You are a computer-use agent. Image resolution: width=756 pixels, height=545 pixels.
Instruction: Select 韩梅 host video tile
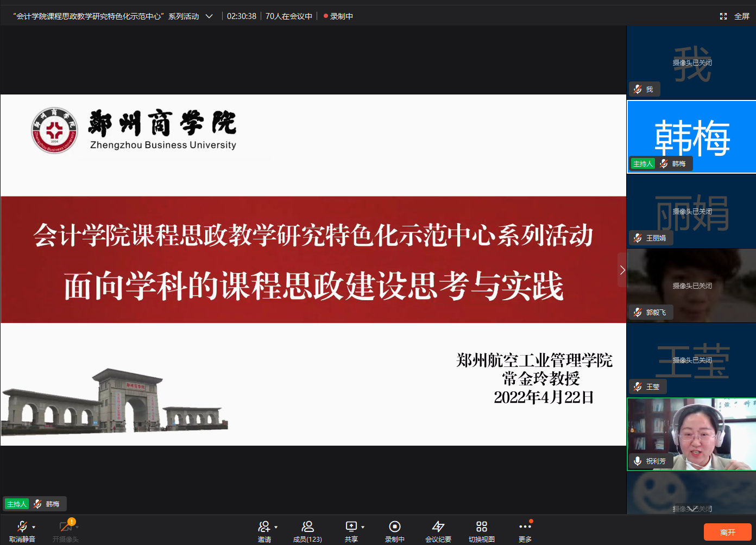click(x=691, y=137)
